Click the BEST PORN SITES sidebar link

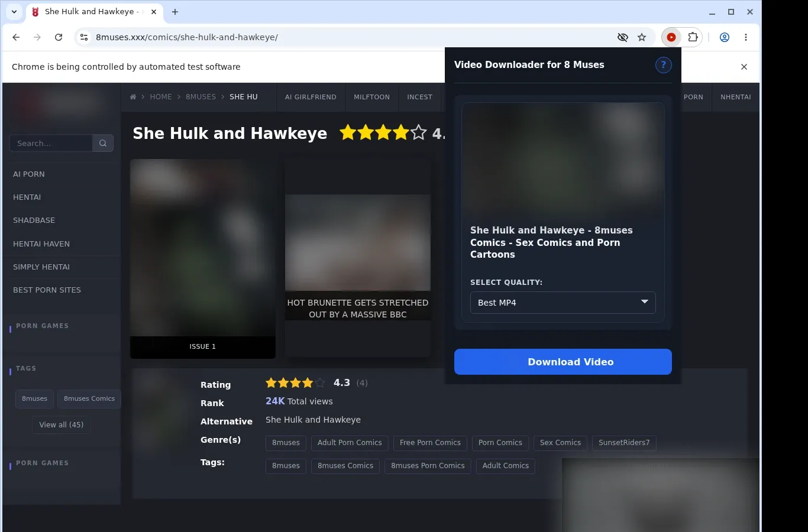47,290
